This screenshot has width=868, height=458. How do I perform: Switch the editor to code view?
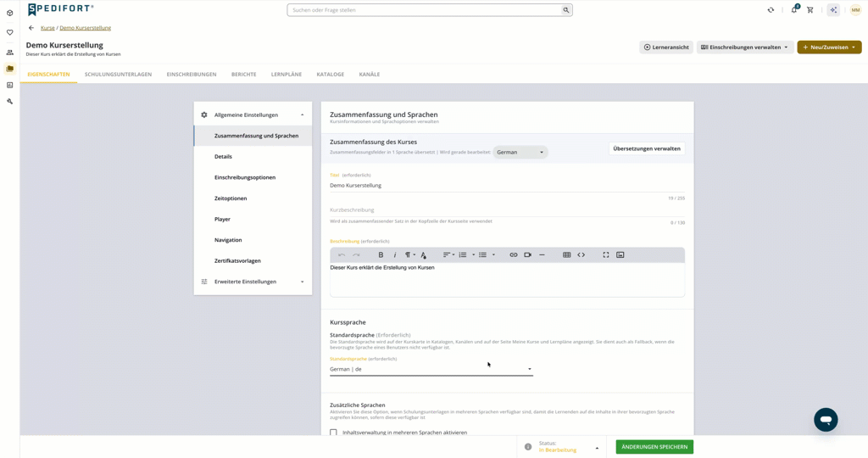click(x=581, y=254)
